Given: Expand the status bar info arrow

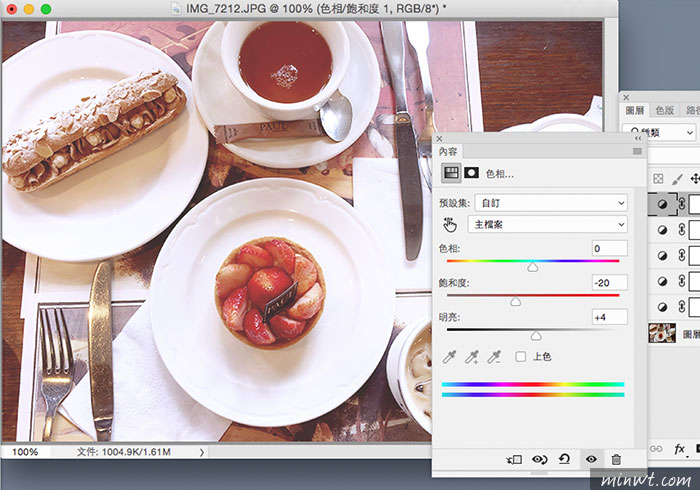Looking at the screenshot, I should (x=202, y=452).
